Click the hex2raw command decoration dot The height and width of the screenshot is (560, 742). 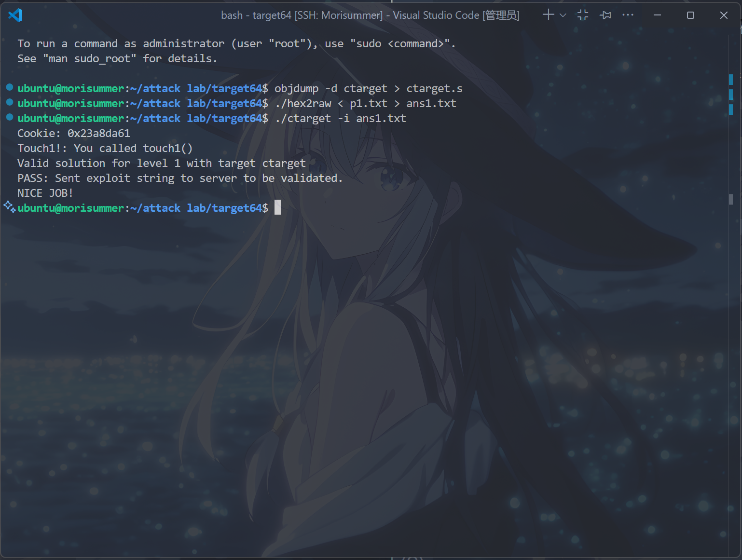pyautogui.click(x=9, y=102)
